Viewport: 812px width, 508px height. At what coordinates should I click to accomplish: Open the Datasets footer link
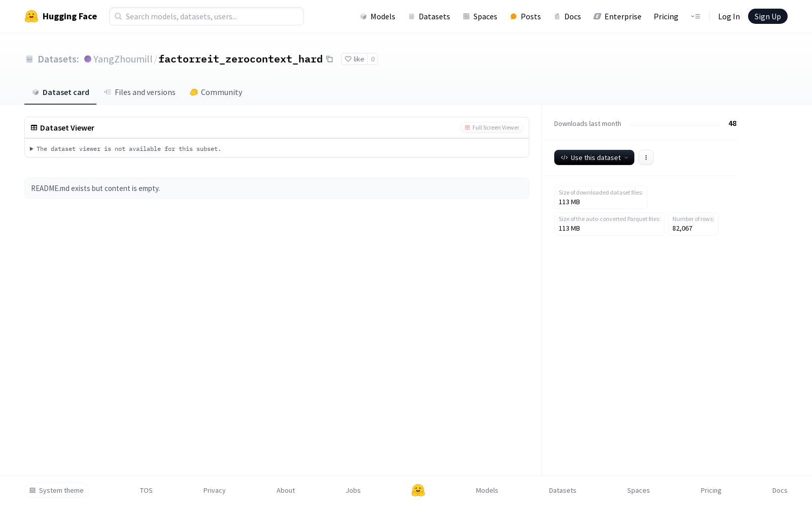pos(563,490)
